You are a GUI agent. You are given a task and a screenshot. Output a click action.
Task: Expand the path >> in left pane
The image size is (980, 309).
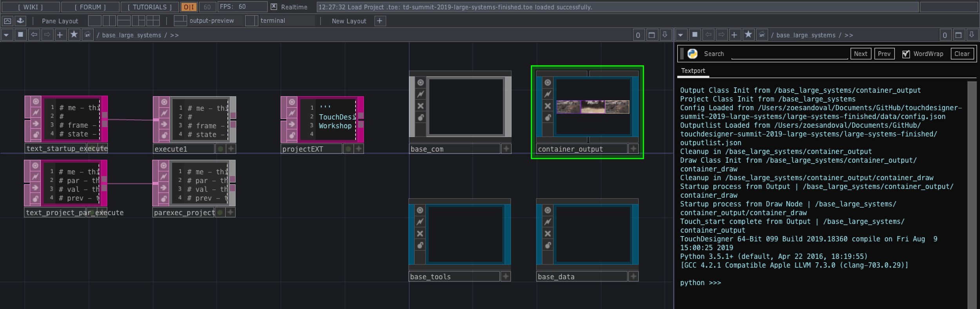pos(174,35)
